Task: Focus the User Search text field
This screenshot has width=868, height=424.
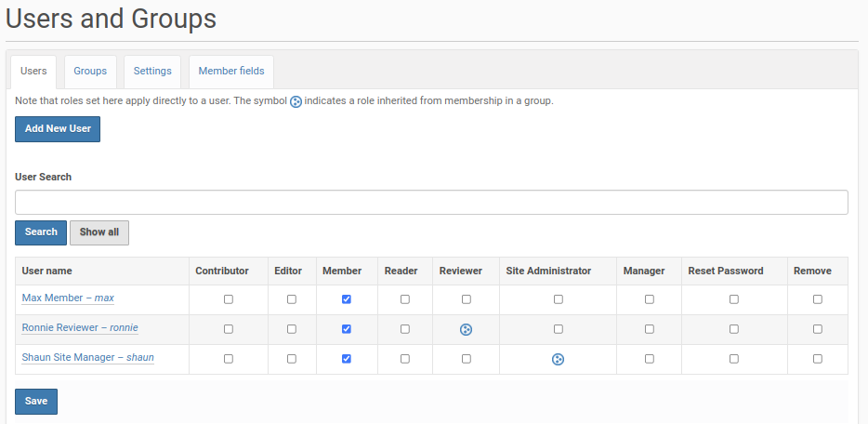Action: click(431, 203)
